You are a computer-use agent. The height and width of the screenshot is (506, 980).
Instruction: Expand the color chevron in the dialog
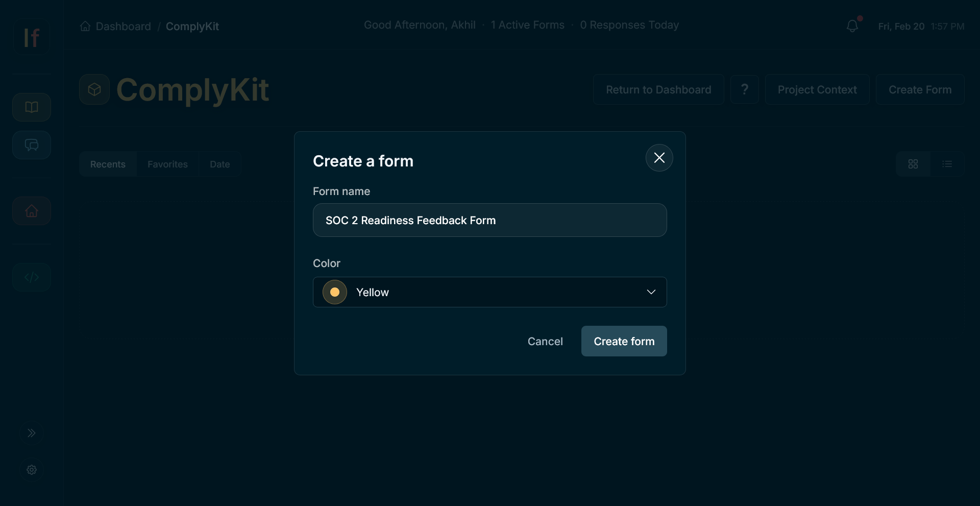(650, 292)
